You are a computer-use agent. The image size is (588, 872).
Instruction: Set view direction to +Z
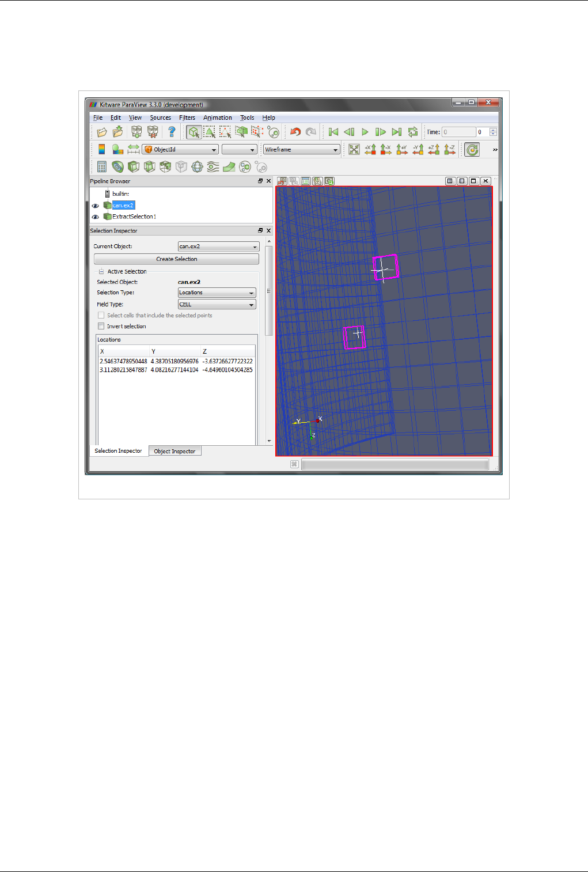(434, 149)
